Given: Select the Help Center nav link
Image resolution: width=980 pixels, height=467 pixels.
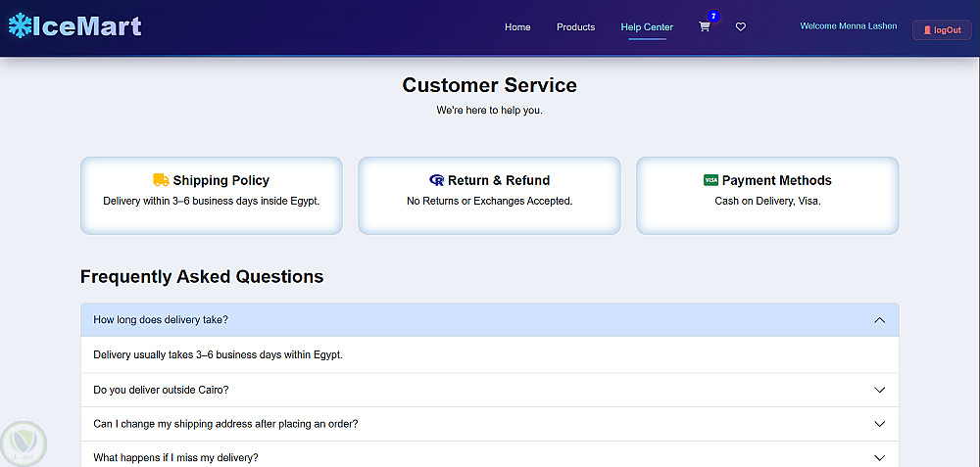Looking at the screenshot, I should (647, 27).
